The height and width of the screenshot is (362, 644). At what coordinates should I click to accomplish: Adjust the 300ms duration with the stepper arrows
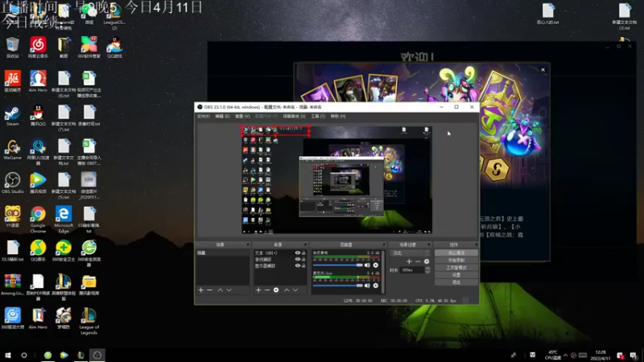pyautogui.click(x=427, y=269)
